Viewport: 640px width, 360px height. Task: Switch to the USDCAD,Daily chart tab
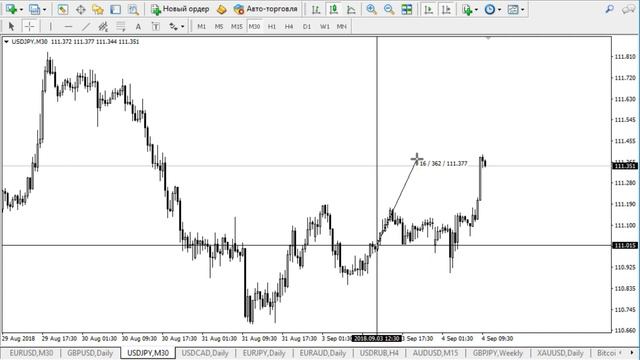(205, 353)
